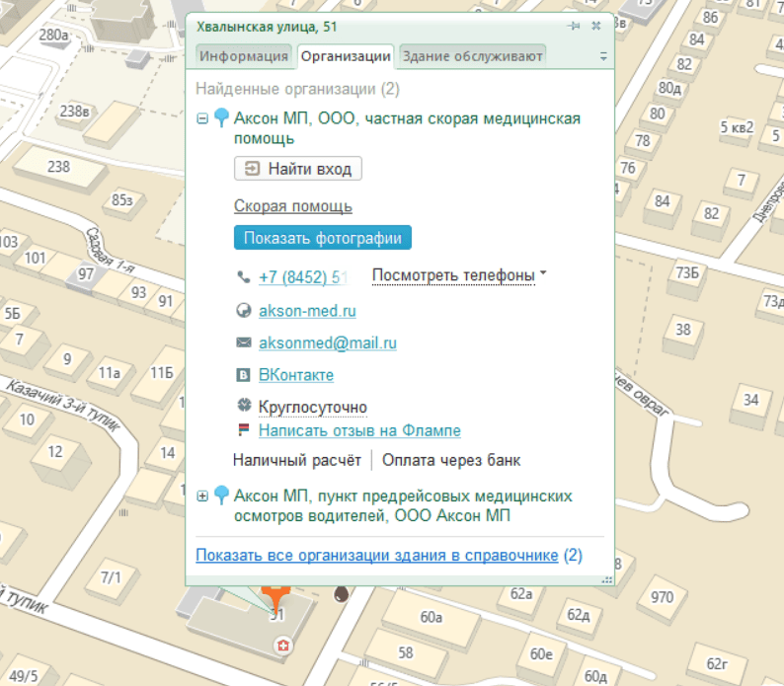The width and height of the screenshot is (784, 686).
Task: Click the phone handset icon
Action: click(244, 276)
